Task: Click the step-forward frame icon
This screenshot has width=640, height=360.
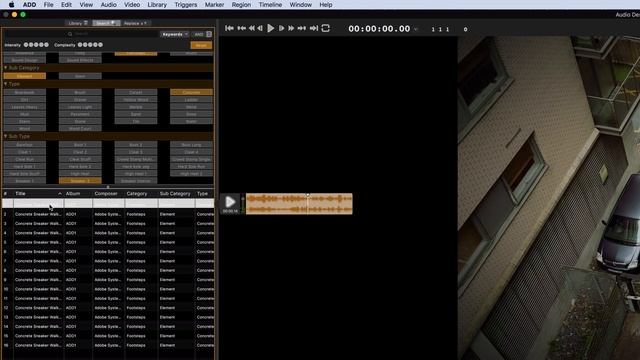Action: [x=281, y=28]
